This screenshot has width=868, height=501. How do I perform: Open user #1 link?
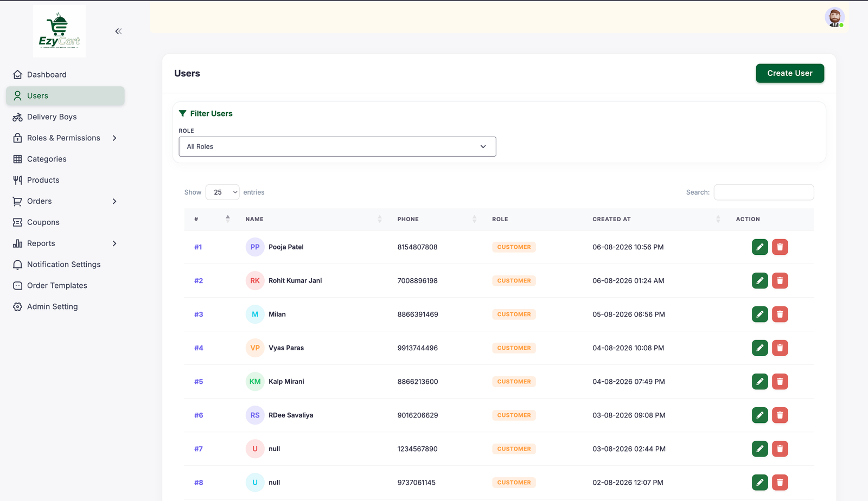tap(198, 247)
